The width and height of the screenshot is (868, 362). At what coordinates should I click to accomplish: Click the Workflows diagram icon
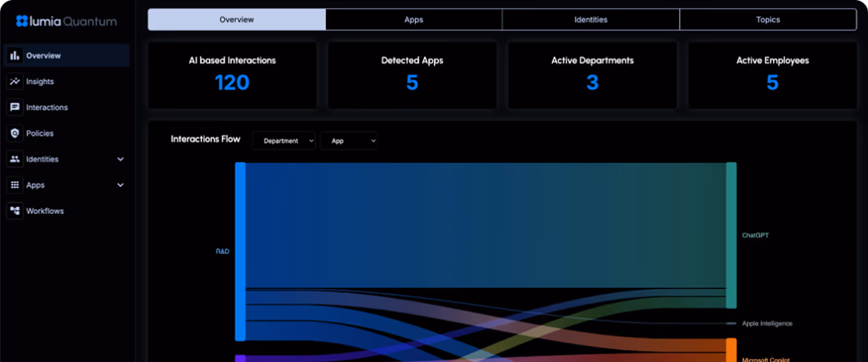point(15,211)
